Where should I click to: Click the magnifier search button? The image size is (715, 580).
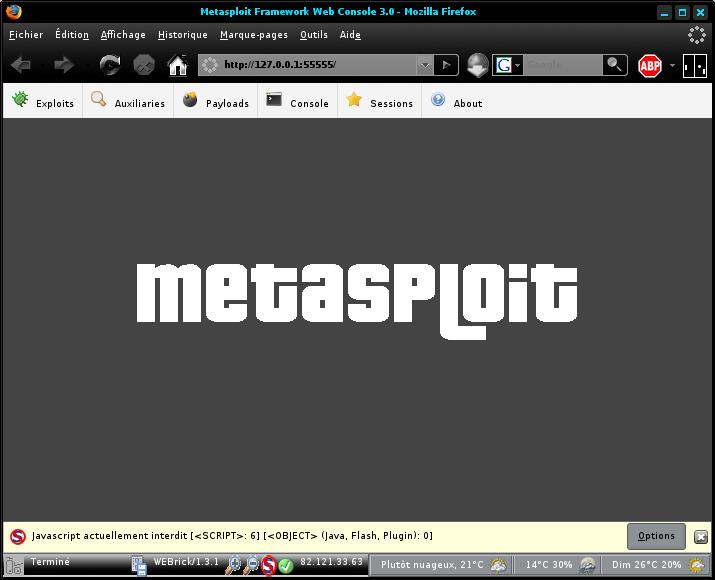click(614, 65)
